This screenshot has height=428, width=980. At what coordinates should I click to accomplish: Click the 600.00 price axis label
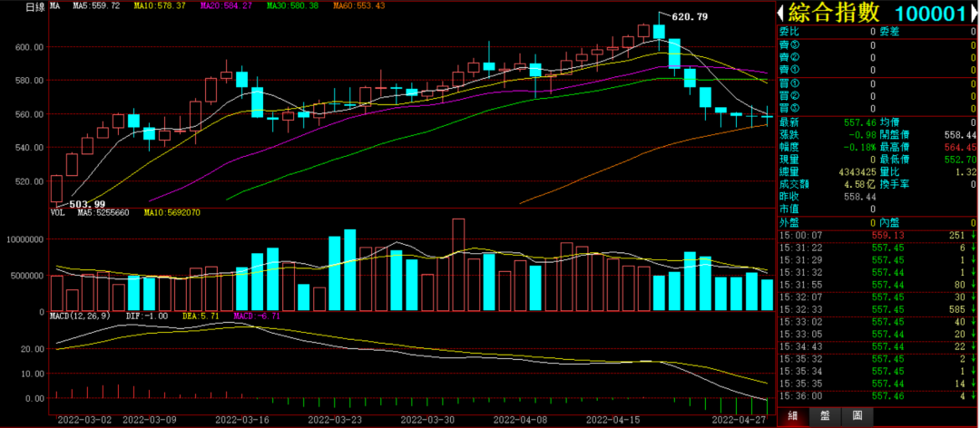(30, 47)
